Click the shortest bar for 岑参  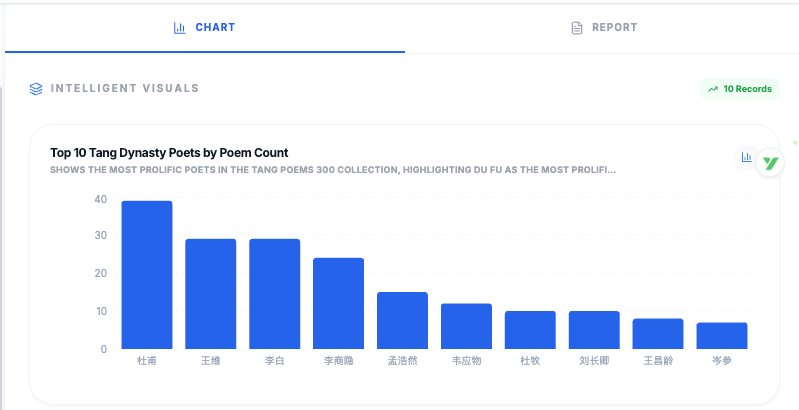[x=722, y=336]
